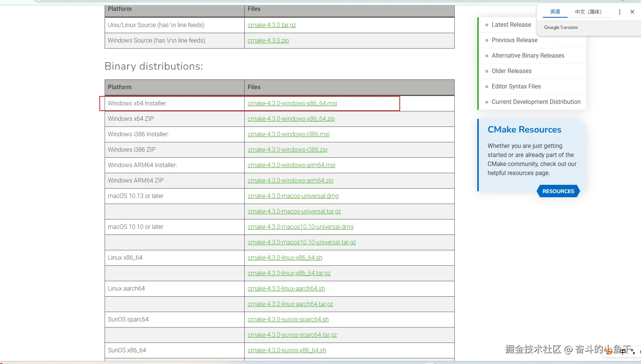This screenshot has height=364, width=641.
Task: Download cmake-4.3.0.tar.gz source
Action: click(x=272, y=25)
